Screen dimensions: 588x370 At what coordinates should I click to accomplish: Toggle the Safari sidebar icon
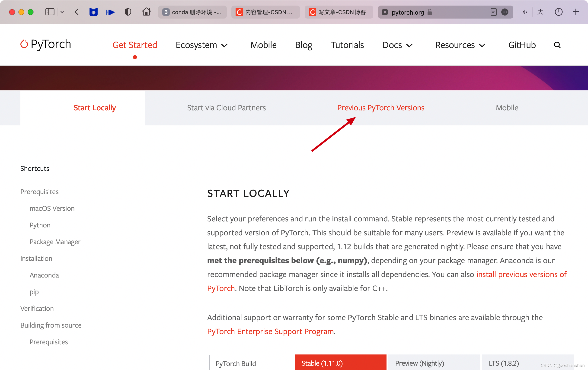click(50, 12)
